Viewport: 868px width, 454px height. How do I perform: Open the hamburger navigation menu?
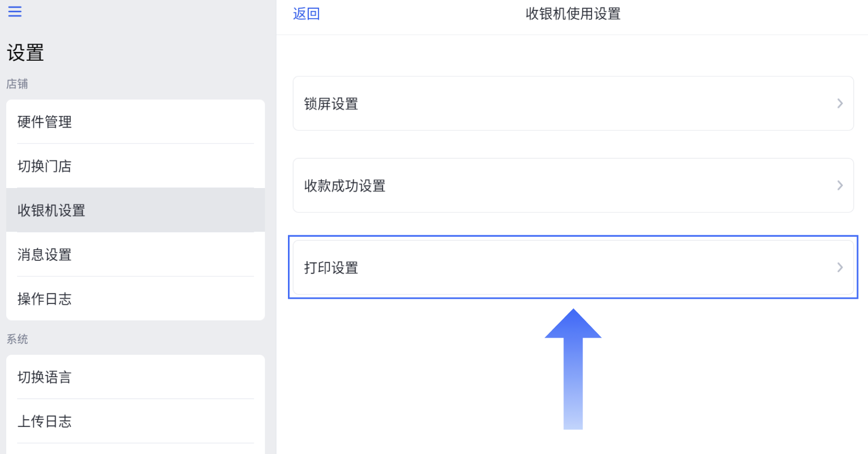coord(15,11)
